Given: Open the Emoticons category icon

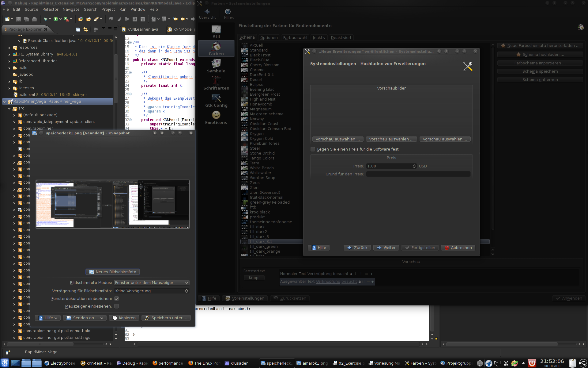Looking at the screenshot, I should point(216,117).
